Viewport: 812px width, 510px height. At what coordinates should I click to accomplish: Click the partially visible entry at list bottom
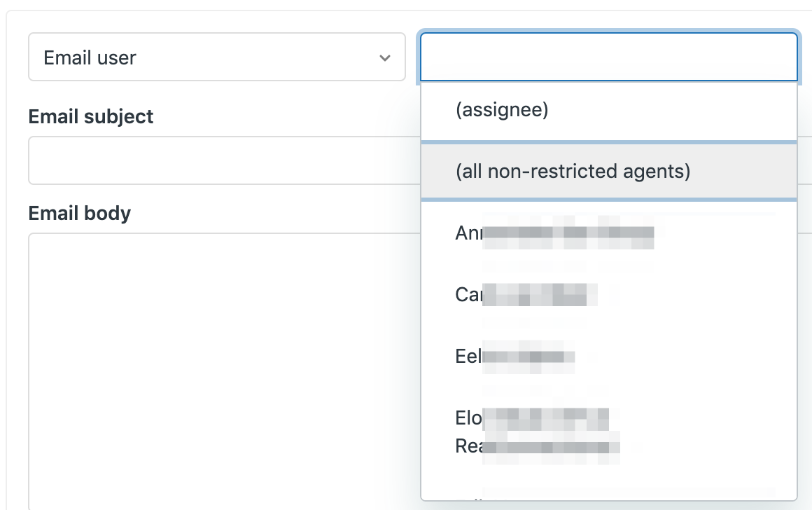(x=490, y=497)
